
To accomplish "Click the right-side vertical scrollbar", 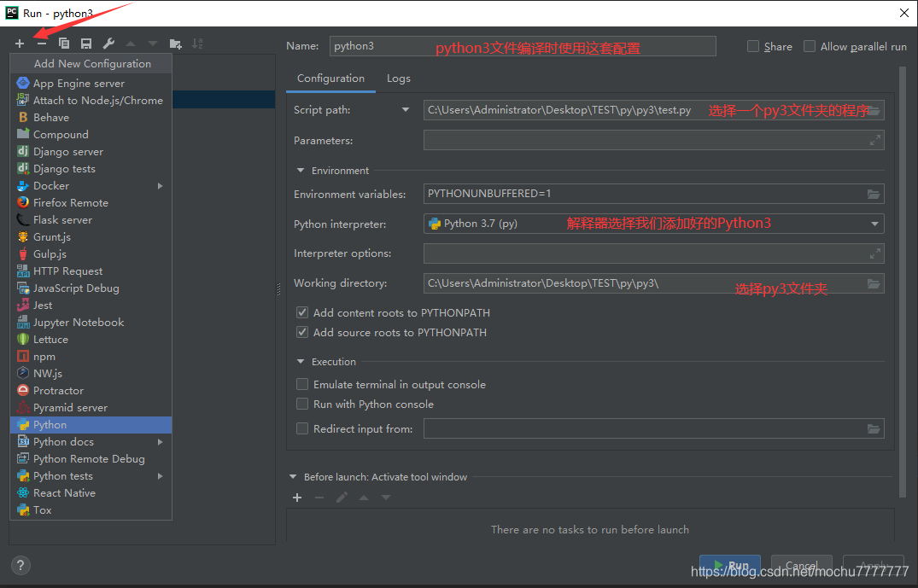I will [902, 281].
